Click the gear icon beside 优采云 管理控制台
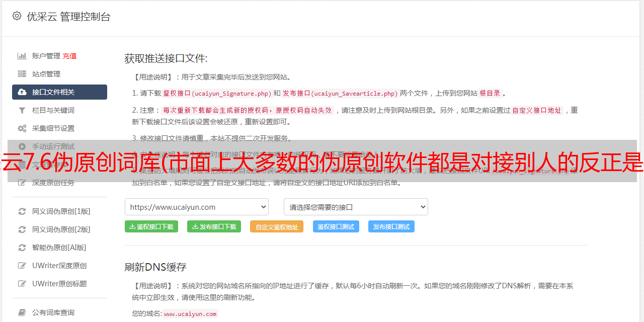Screen dimensions: 644x322 click(x=17, y=16)
